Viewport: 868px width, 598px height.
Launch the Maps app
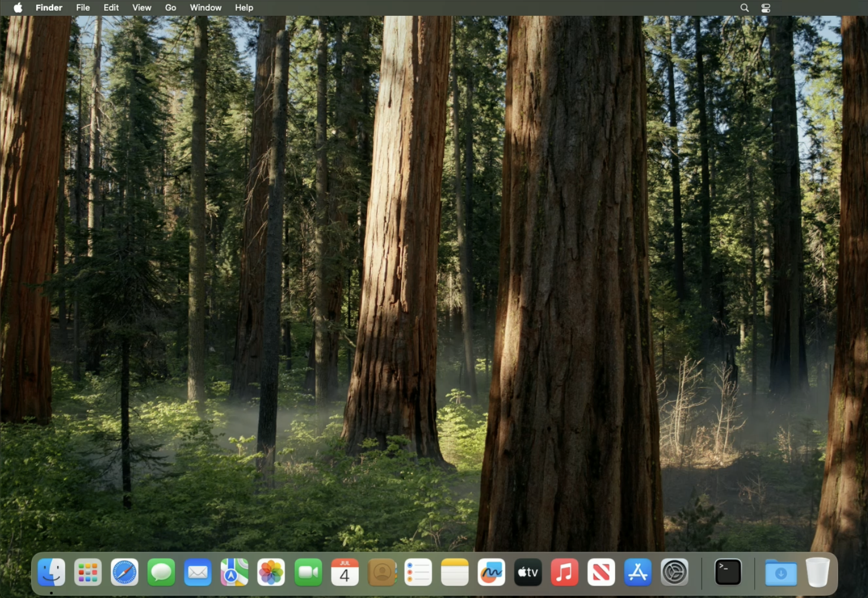(234, 573)
